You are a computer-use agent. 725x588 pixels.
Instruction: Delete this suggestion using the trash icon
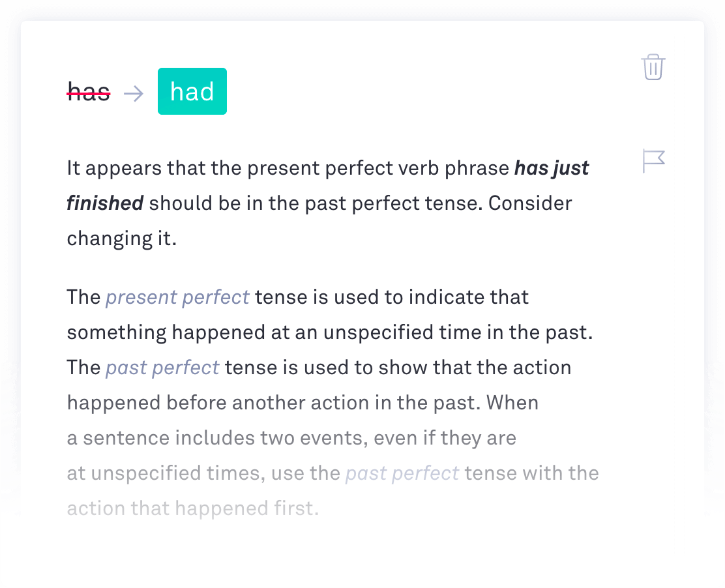pyautogui.click(x=653, y=67)
